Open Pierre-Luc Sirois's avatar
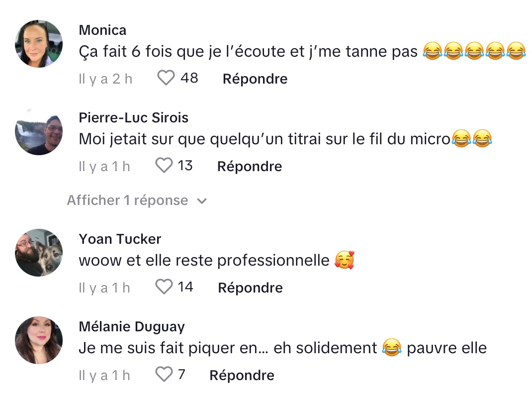The width and height of the screenshot is (532, 393). [x=39, y=131]
